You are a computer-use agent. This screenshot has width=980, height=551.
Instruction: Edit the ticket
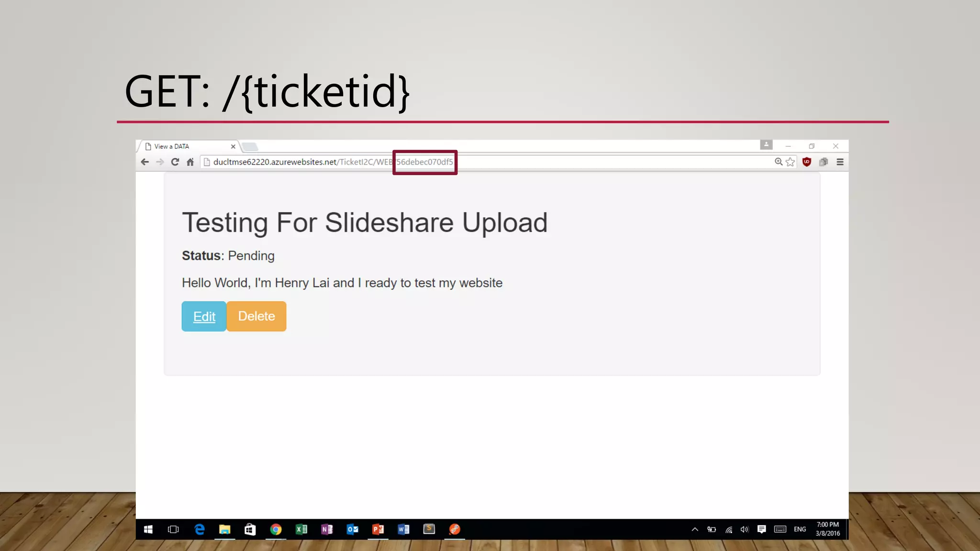pos(204,316)
